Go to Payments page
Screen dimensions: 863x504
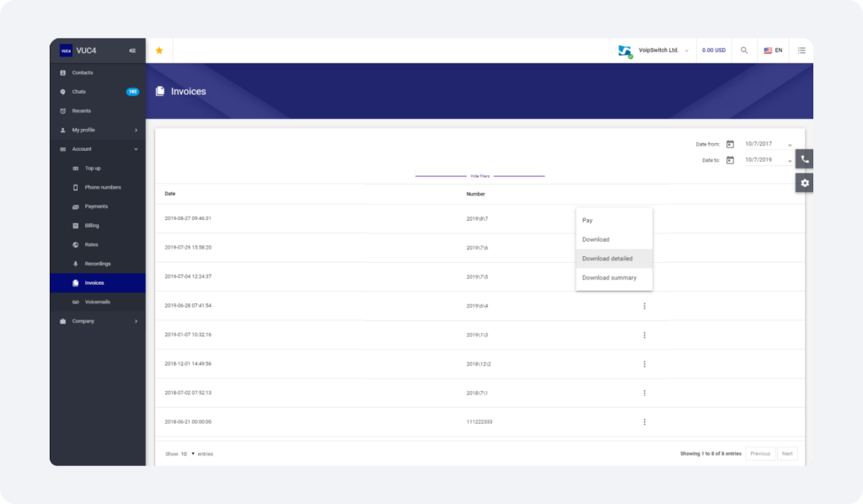(x=98, y=206)
